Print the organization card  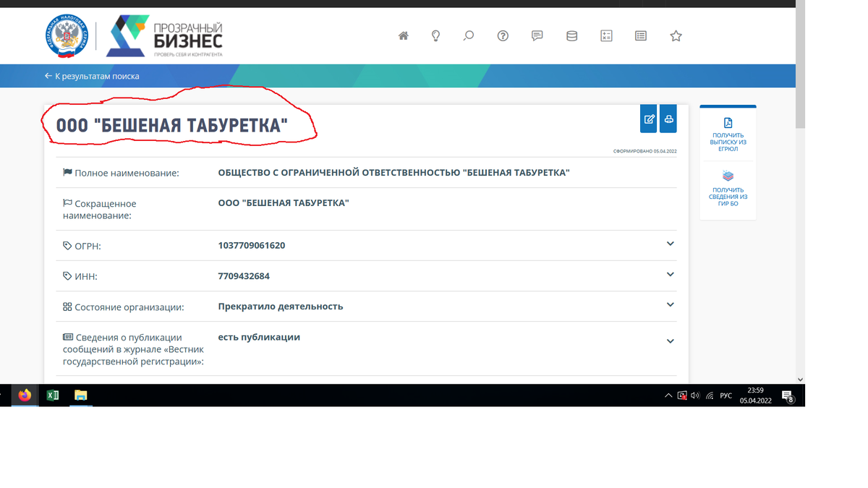[668, 119]
